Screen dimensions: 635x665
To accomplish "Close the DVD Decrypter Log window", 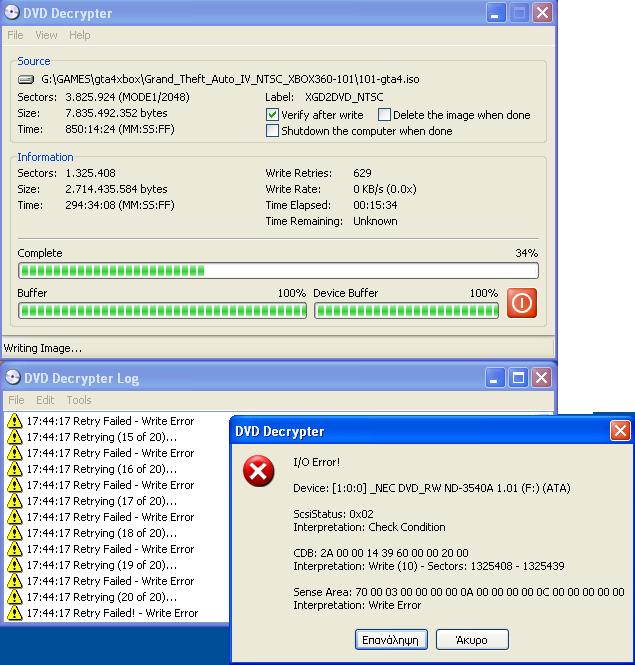I will pos(541,377).
